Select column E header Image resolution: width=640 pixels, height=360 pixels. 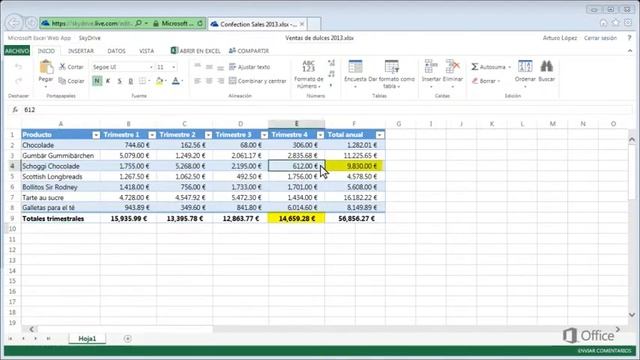tap(297, 124)
